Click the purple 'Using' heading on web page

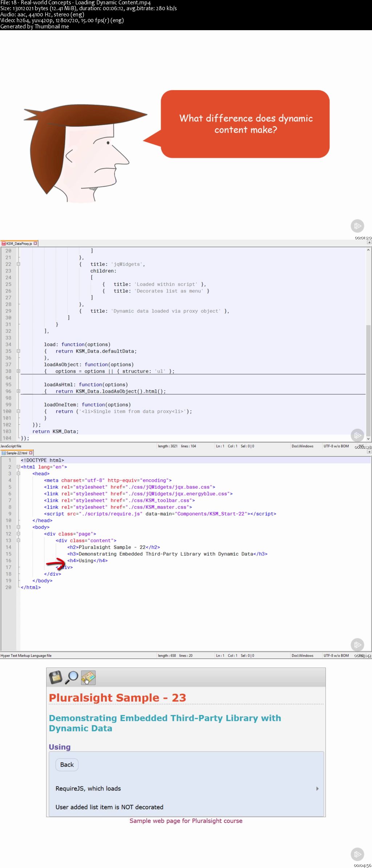[x=60, y=747]
